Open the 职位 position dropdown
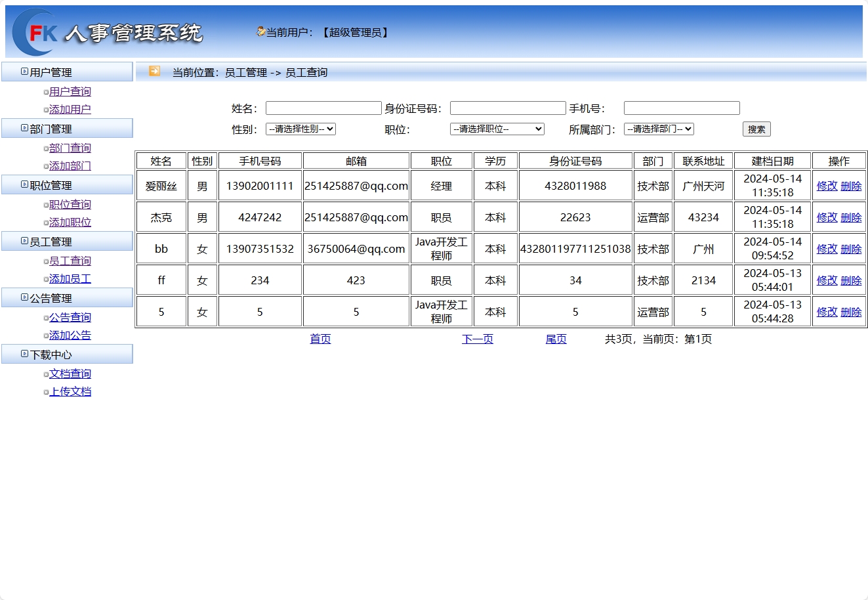 coord(497,129)
